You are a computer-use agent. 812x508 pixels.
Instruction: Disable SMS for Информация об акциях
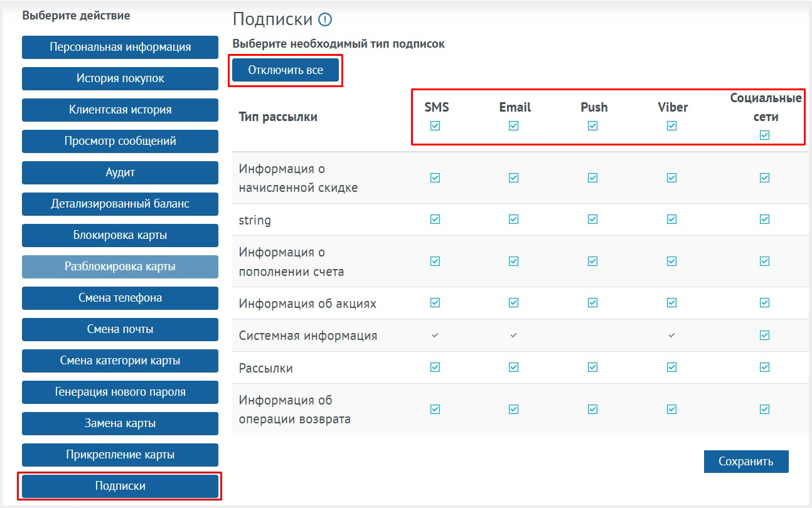(x=435, y=303)
